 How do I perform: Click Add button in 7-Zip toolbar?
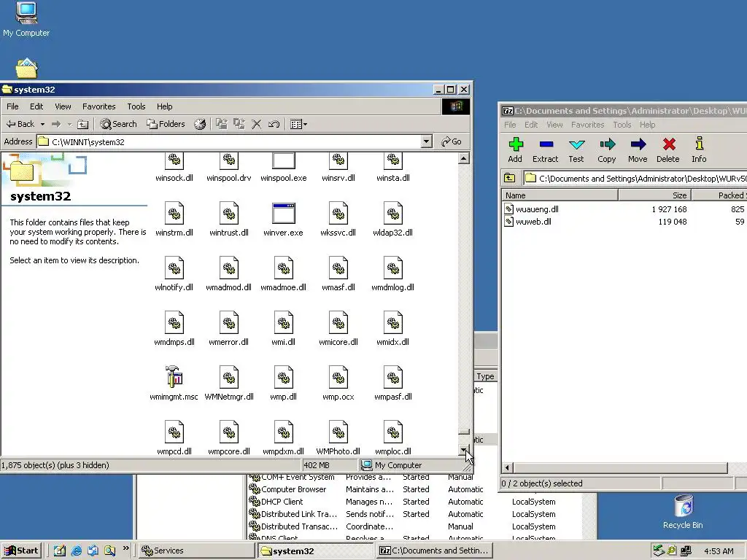click(x=515, y=150)
